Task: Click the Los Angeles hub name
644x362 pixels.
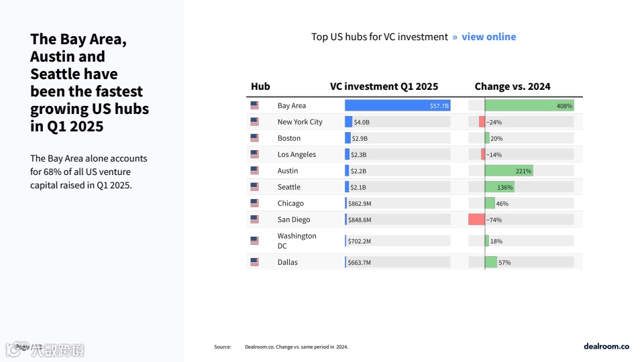Action: coord(297,154)
